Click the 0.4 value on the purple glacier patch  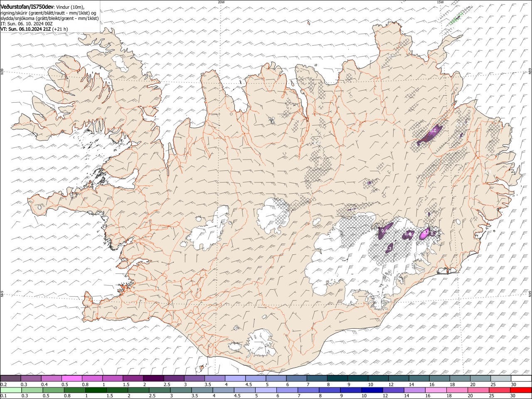(x=385, y=230)
